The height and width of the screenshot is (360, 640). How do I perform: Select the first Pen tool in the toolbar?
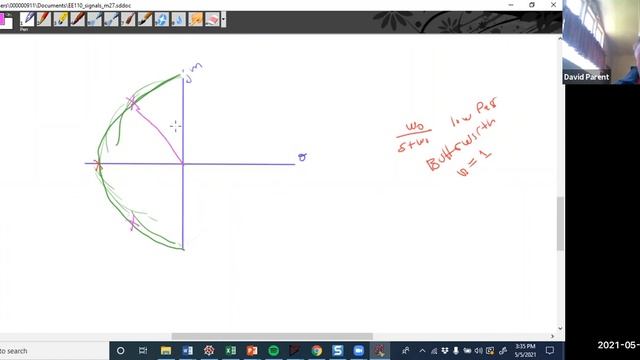coord(27,20)
